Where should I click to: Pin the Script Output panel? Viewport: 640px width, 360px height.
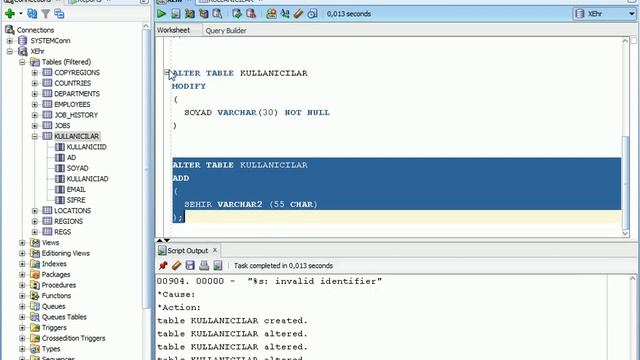(x=163, y=266)
